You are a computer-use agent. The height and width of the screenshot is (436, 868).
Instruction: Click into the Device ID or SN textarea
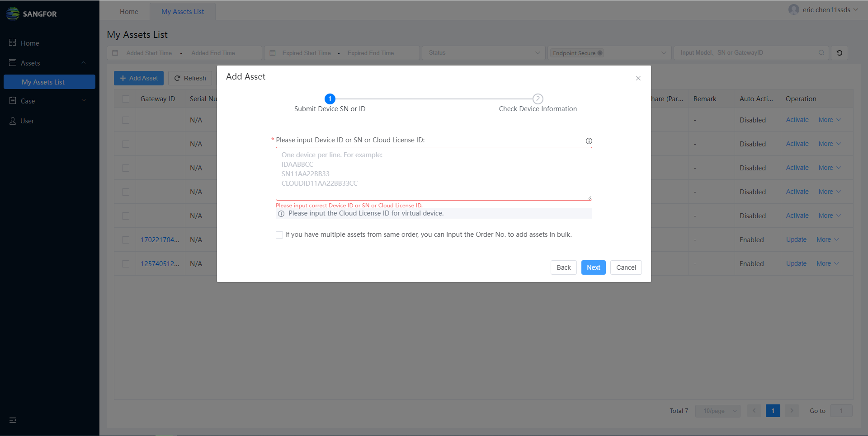pyautogui.click(x=434, y=173)
